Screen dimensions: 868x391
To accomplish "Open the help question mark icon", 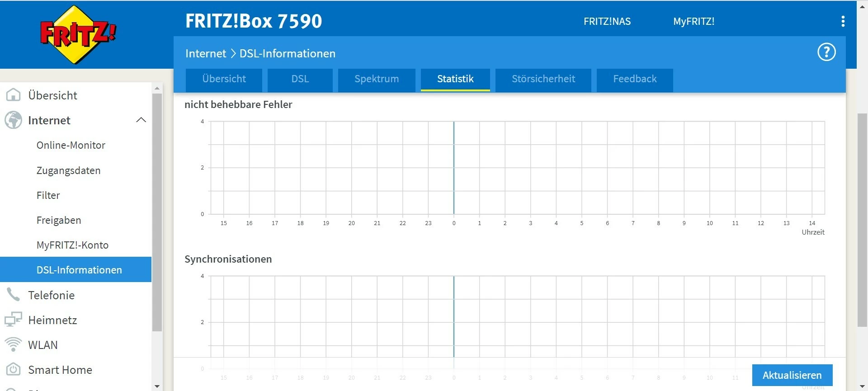I will pyautogui.click(x=826, y=52).
